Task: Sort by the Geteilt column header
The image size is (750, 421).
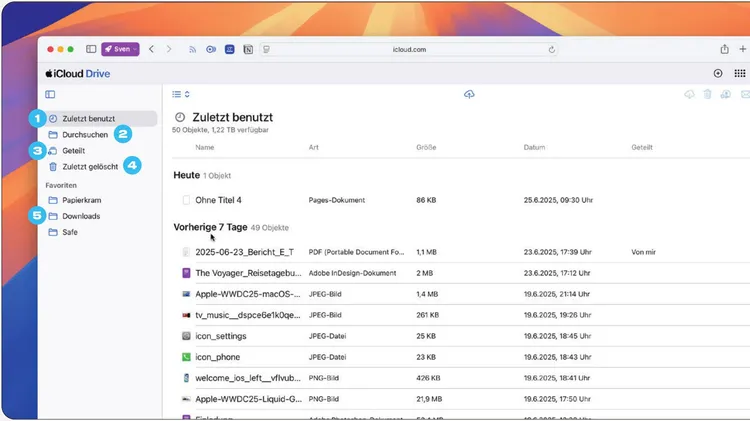Action: 642,147
